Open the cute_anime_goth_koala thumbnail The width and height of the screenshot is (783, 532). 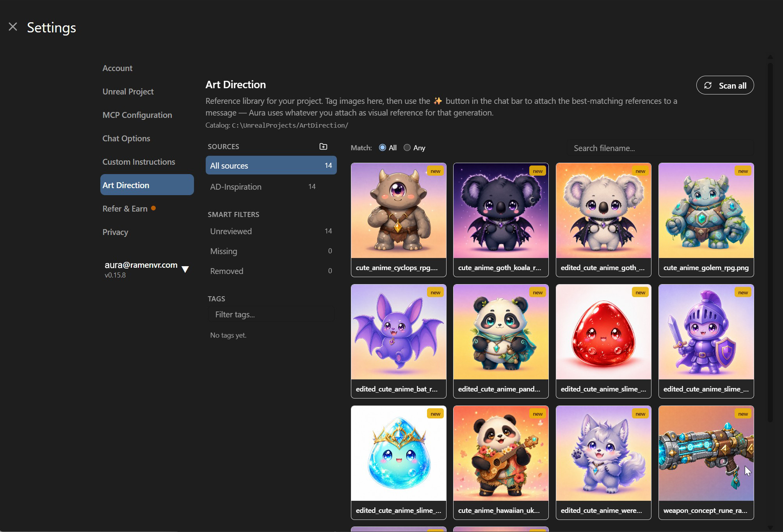coord(501,220)
